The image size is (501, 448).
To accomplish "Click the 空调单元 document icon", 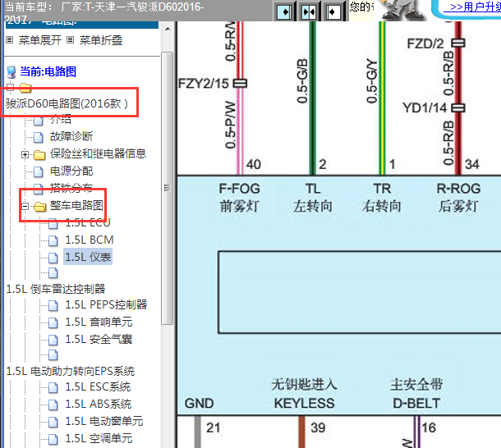I will [53, 439].
